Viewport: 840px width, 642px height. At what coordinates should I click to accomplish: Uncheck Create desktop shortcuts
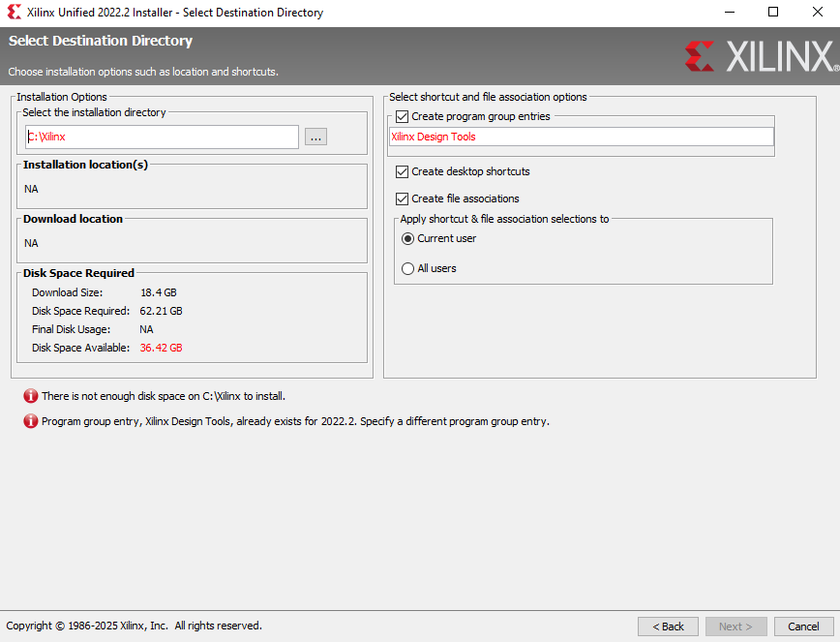[402, 171]
